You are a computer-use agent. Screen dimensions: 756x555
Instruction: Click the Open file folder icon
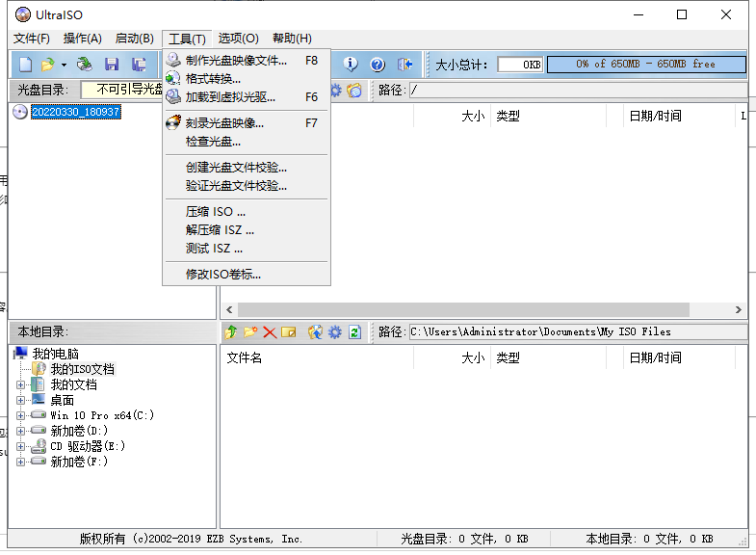click(48, 65)
